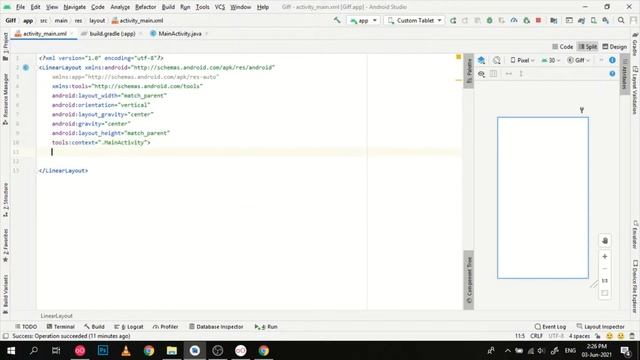This screenshot has width=640, height=360.
Task: Click the green Debug app bug icon
Action: 489,20
